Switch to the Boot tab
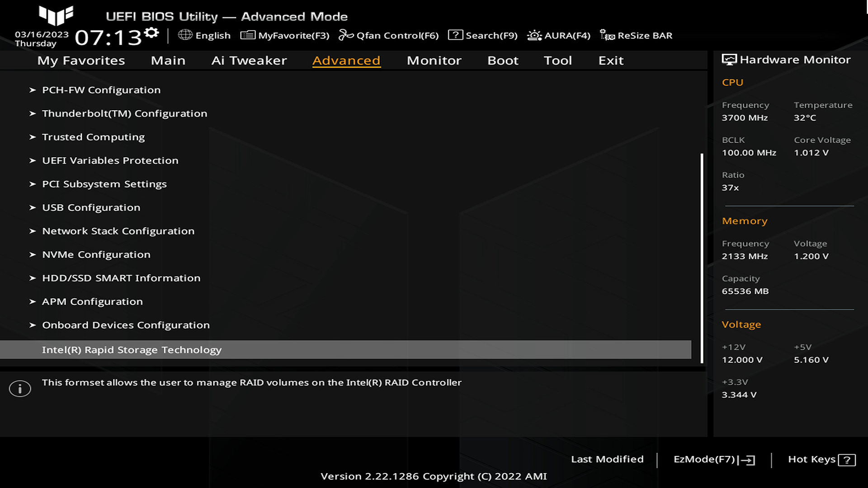 503,61
